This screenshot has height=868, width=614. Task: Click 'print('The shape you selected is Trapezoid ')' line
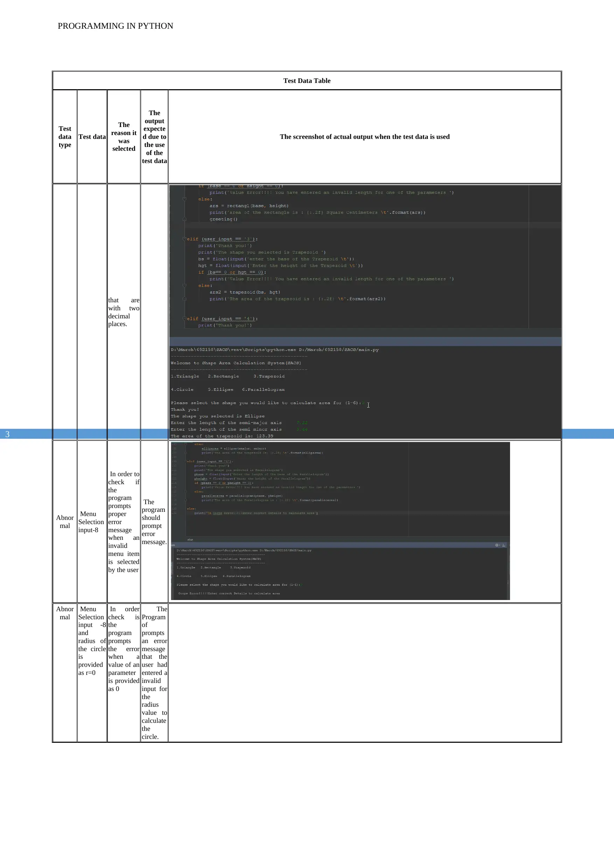[x=262, y=253]
